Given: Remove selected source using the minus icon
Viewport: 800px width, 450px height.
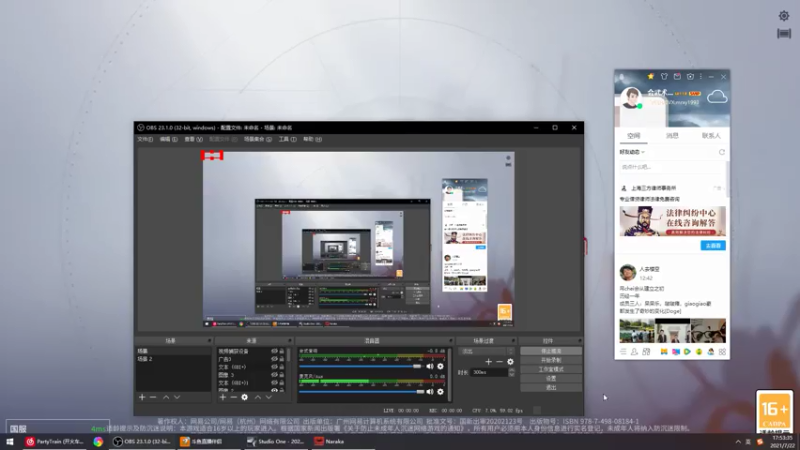Looking at the screenshot, I should [234, 397].
